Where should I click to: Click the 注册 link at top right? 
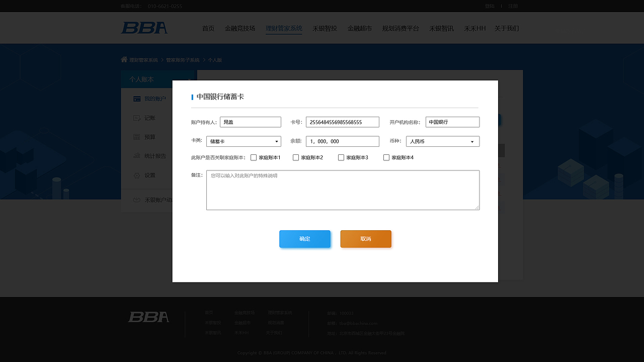513,6
